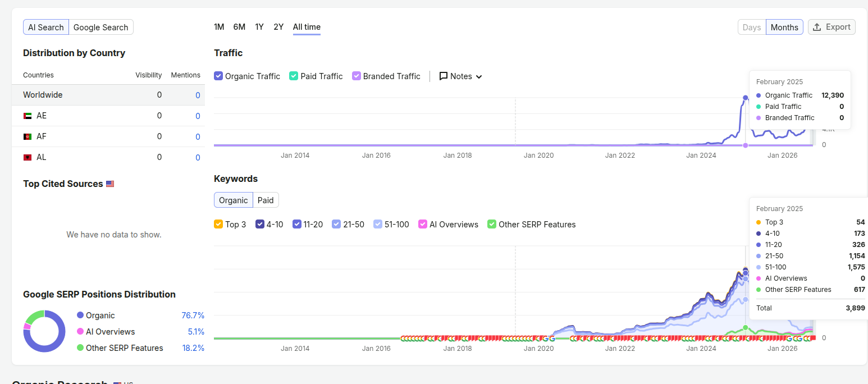
Task: Toggle the Other SERP Features checkbox
Action: (x=492, y=224)
